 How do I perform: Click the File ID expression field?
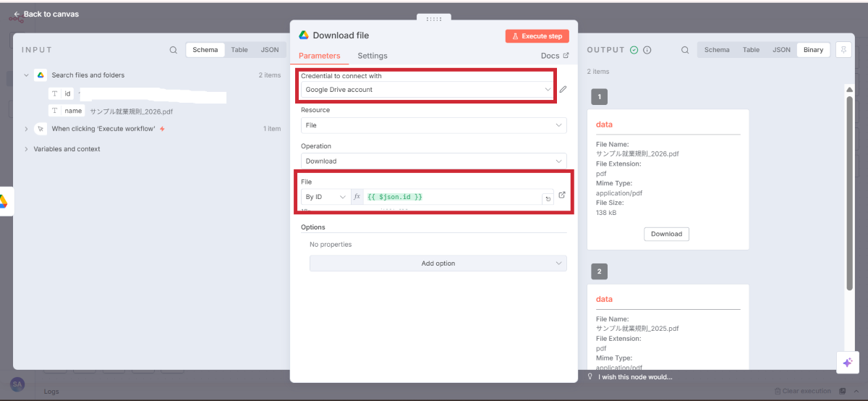click(452, 197)
